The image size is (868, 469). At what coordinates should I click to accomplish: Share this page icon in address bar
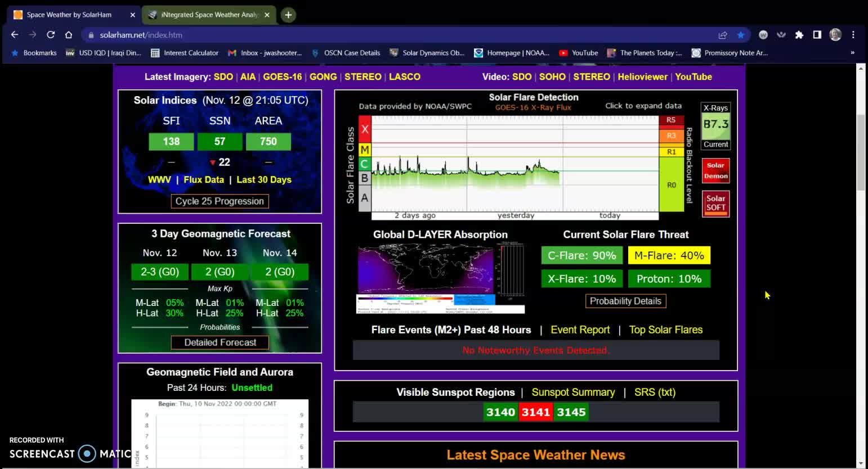point(723,35)
